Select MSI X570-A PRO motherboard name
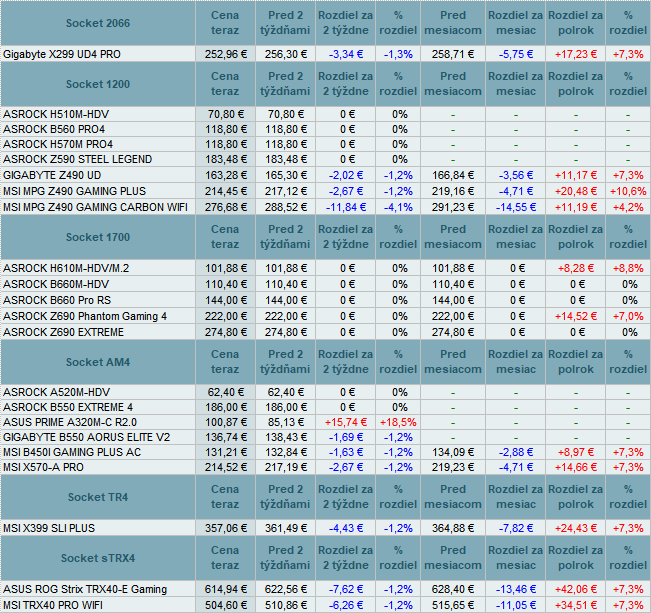651x613 pixels. [44, 467]
